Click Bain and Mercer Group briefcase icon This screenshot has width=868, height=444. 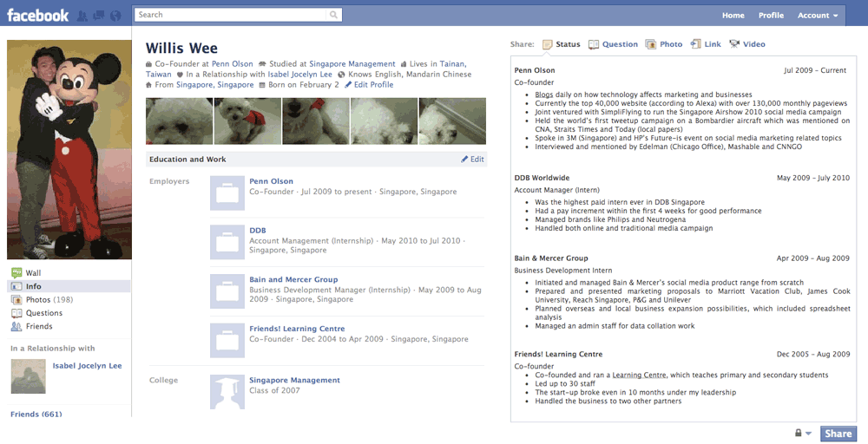[x=227, y=291]
